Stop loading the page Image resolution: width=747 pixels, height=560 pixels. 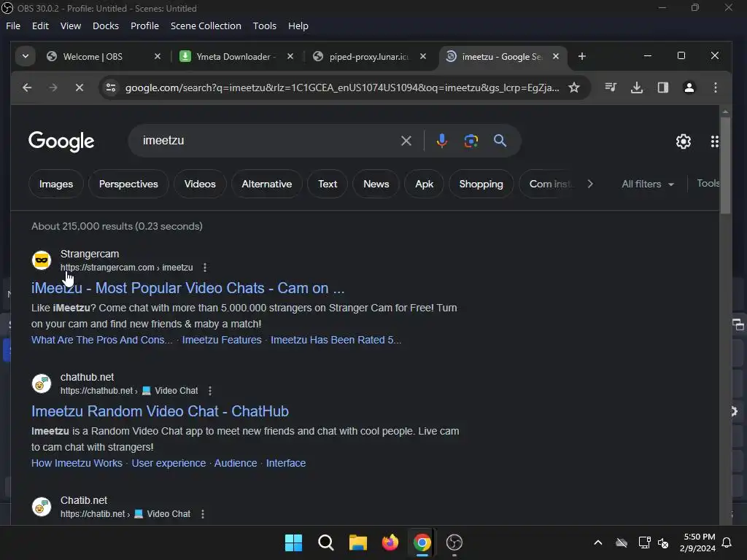80,87
